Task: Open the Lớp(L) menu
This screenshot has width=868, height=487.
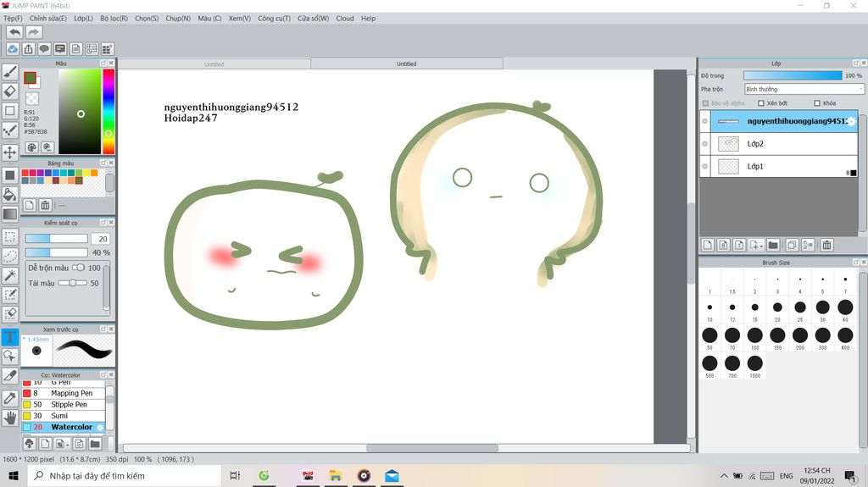Action: click(x=84, y=19)
